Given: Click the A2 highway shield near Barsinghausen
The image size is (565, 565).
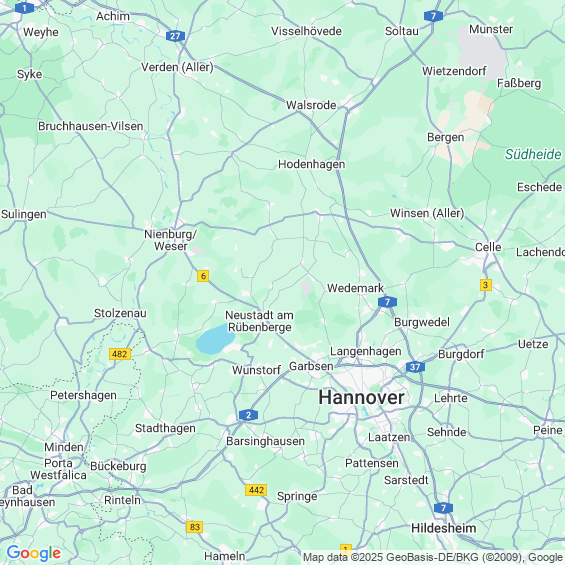Looking at the screenshot, I should [248, 415].
